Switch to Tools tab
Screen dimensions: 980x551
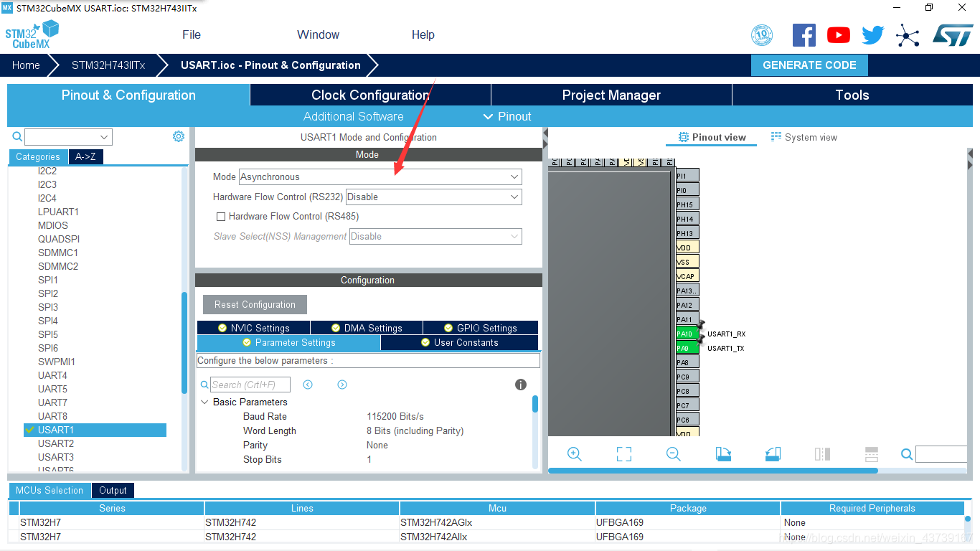coord(852,95)
